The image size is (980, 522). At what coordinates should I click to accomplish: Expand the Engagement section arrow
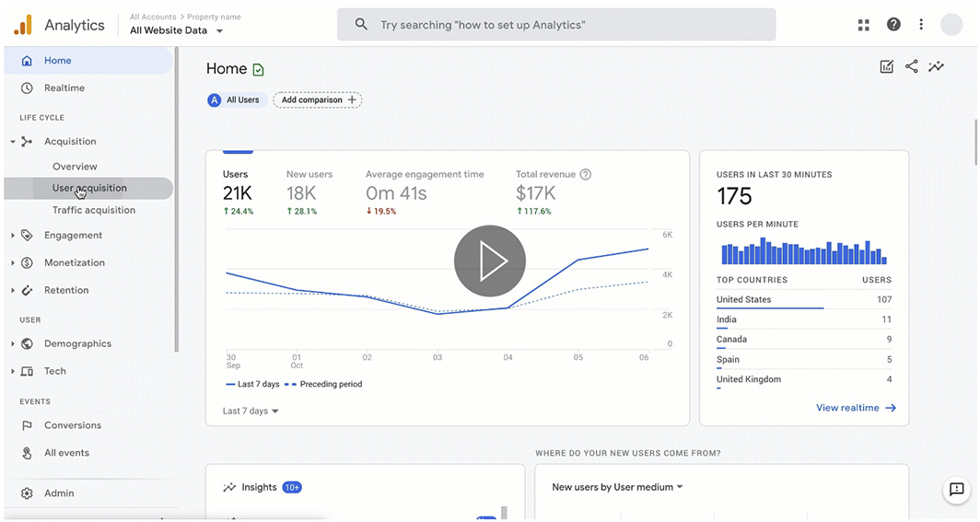point(13,236)
